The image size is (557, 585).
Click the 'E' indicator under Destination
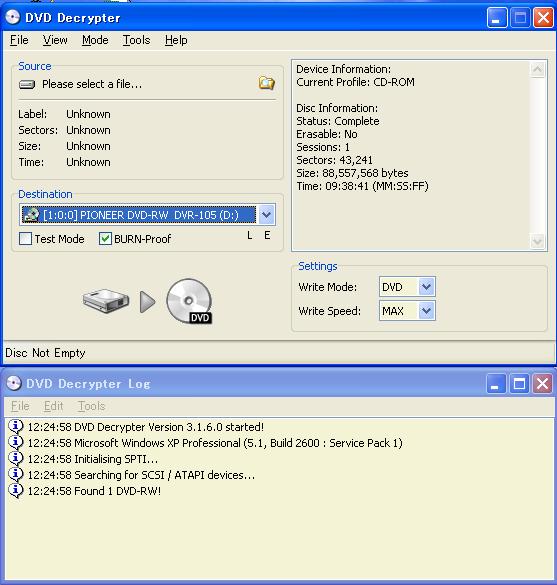(x=267, y=235)
